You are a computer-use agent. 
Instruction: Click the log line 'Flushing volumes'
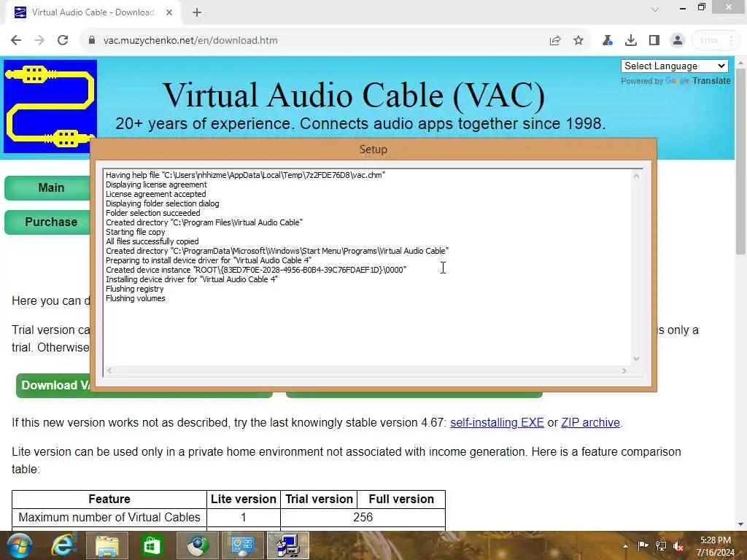coord(135,298)
